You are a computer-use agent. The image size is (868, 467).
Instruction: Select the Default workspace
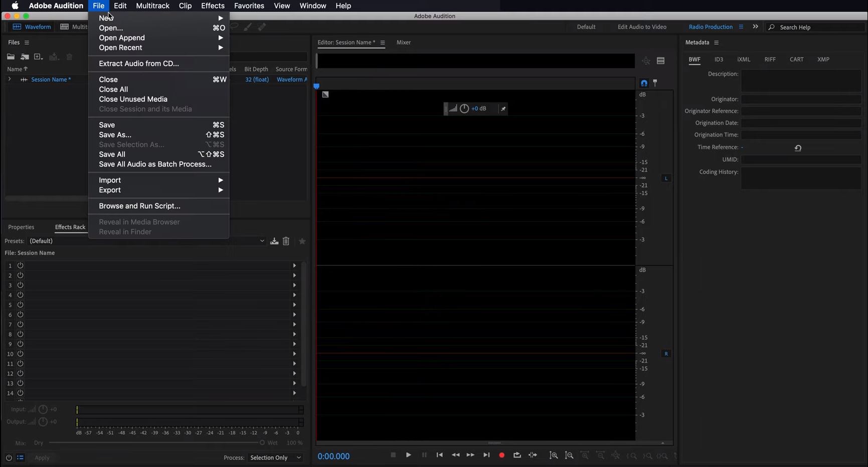point(586,27)
